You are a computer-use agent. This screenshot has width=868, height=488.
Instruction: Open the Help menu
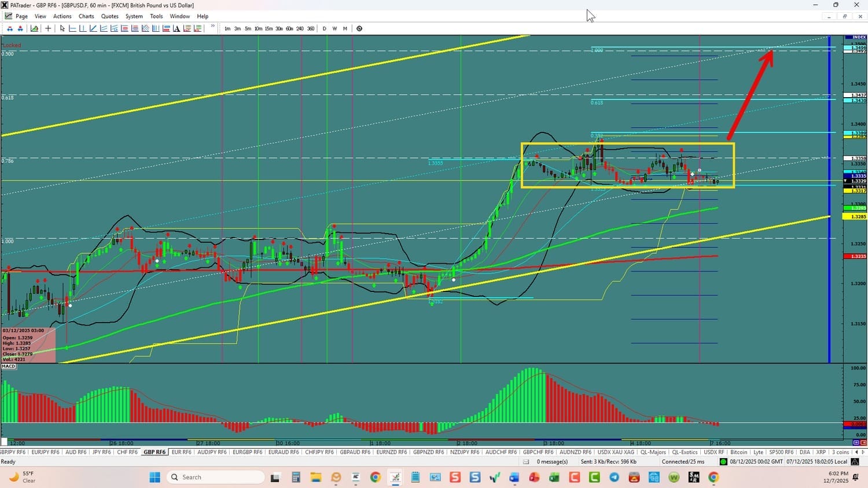203,16
